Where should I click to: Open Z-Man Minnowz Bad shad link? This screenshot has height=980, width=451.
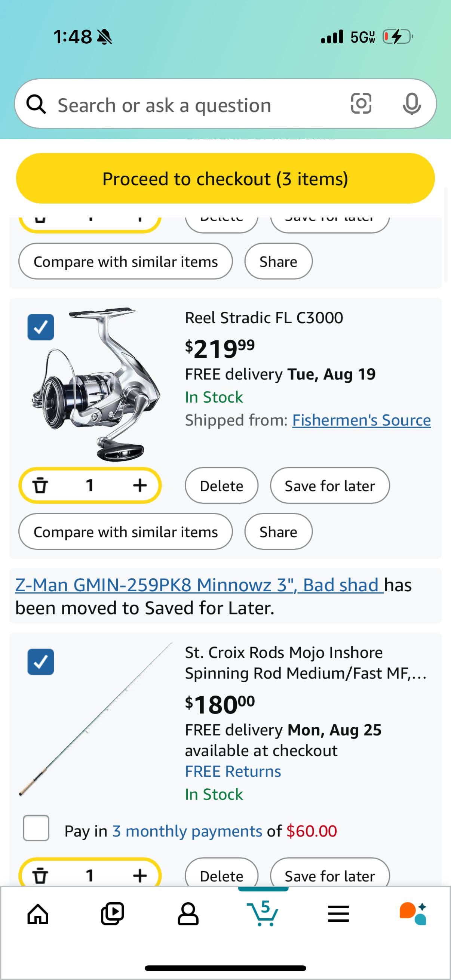click(x=199, y=585)
